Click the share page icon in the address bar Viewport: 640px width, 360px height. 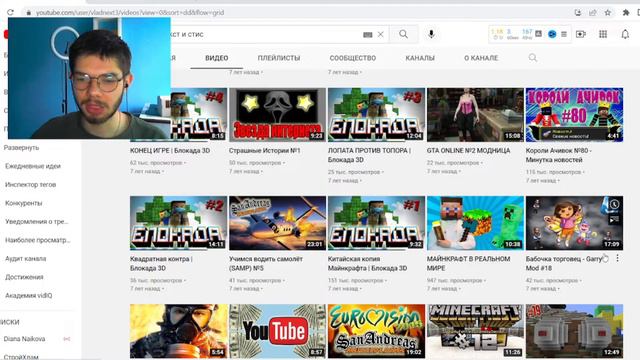point(593,13)
